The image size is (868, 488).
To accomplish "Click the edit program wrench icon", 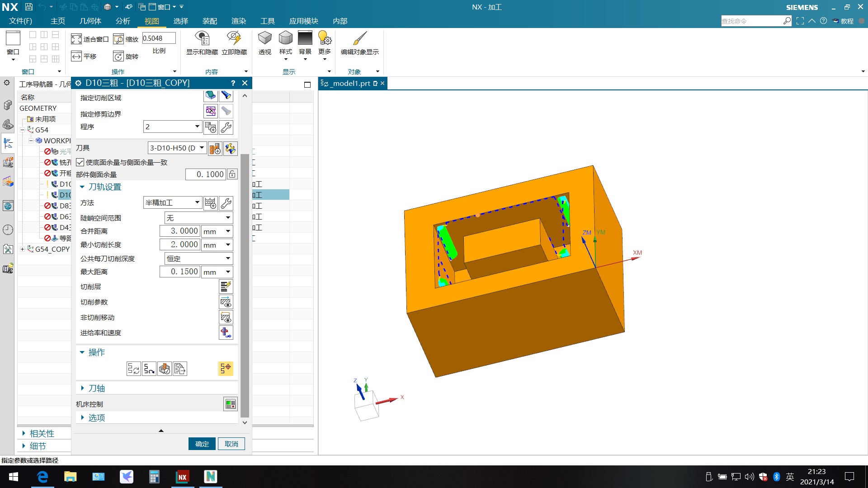I will (226, 127).
